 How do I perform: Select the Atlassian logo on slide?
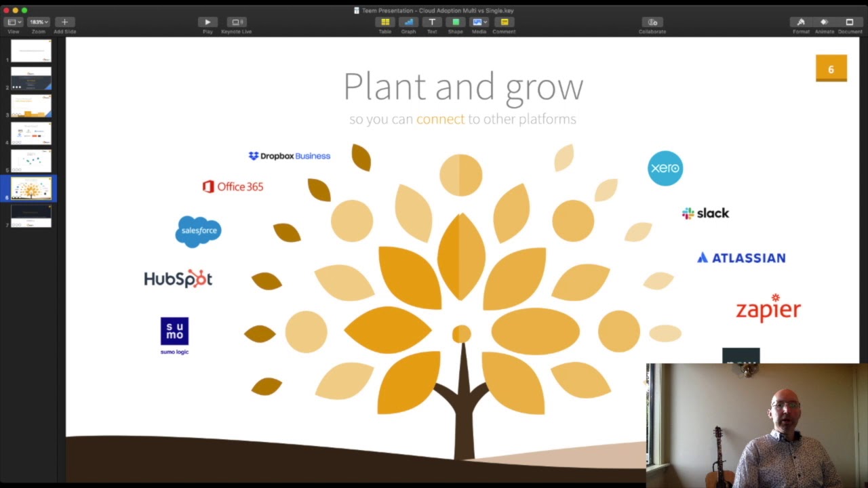[x=741, y=258]
